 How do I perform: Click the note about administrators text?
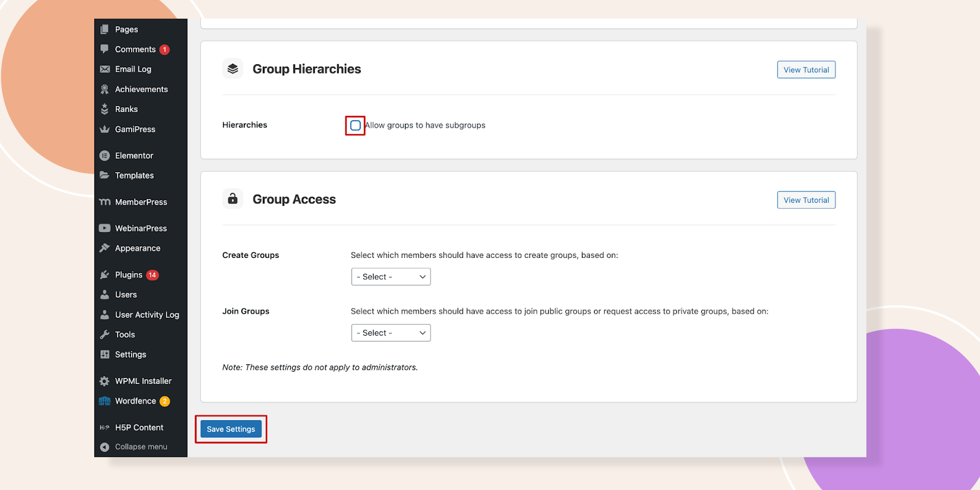pyautogui.click(x=320, y=367)
